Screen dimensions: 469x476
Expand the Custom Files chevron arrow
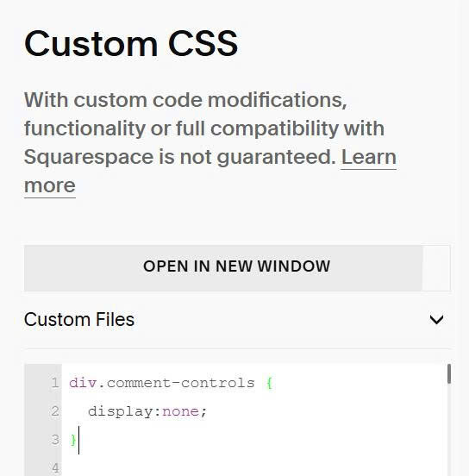(x=436, y=319)
